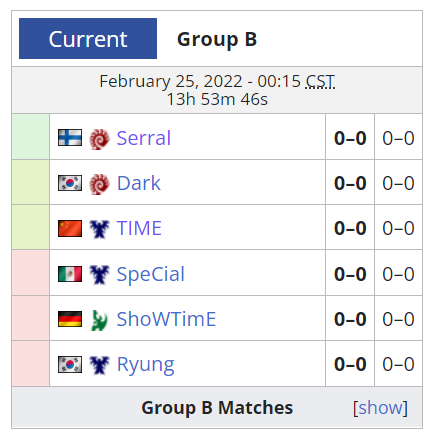Click Mexico flag icon beside SpeCial

point(70,274)
